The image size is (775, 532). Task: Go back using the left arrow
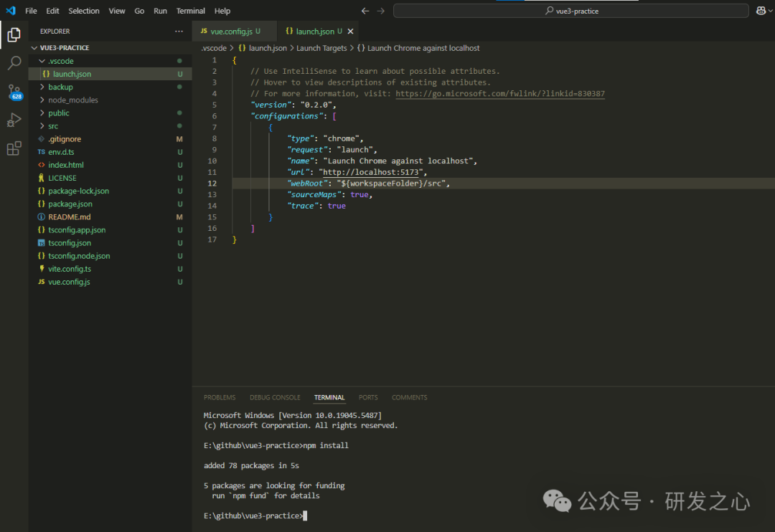(365, 11)
